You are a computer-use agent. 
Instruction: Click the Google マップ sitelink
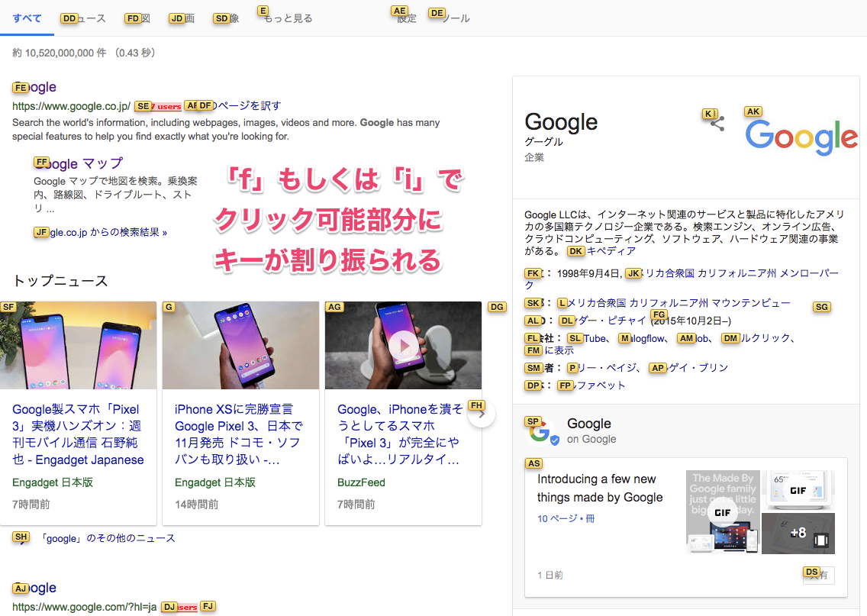79,163
